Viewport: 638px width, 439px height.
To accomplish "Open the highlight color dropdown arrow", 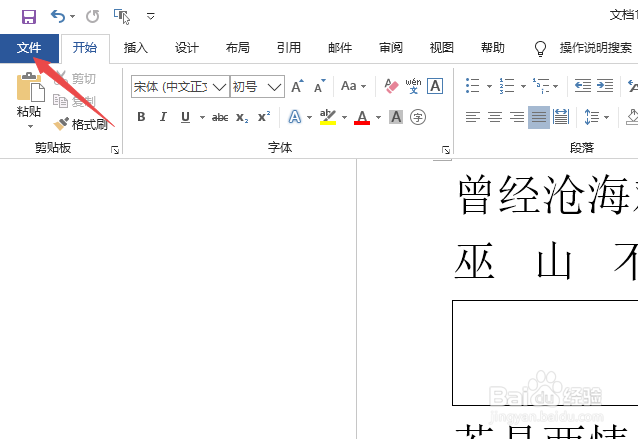I will pyautogui.click(x=344, y=118).
